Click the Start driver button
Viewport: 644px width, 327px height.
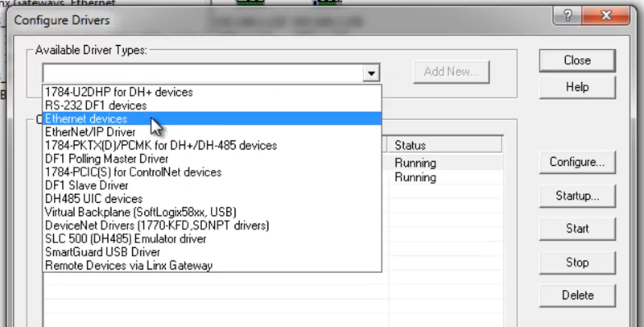tap(577, 229)
